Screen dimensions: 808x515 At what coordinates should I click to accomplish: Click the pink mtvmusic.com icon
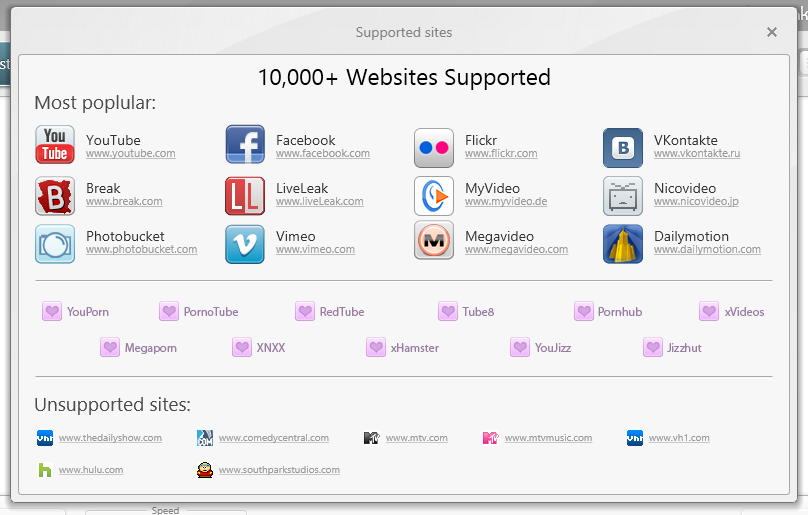tap(491, 438)
